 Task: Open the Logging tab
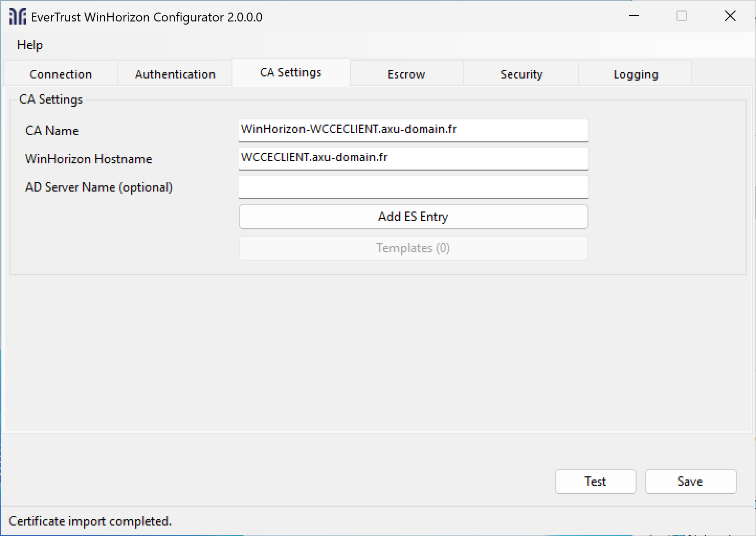tap(636, 74)
